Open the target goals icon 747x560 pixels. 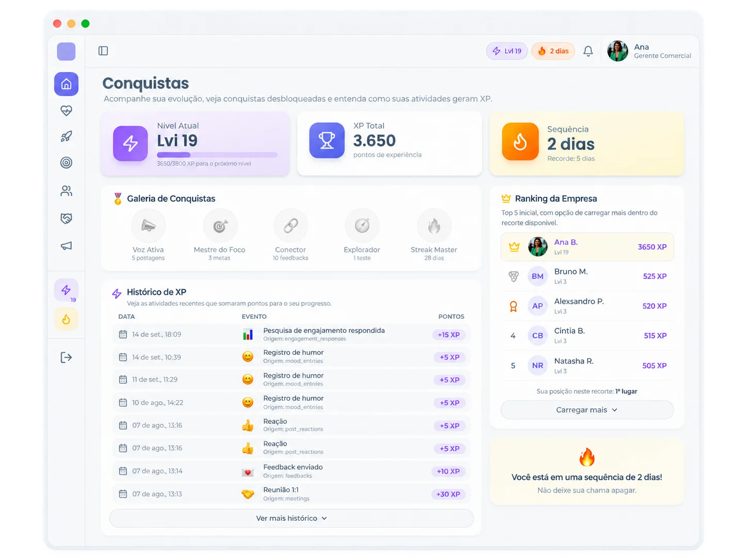click(x=66, y=163)
